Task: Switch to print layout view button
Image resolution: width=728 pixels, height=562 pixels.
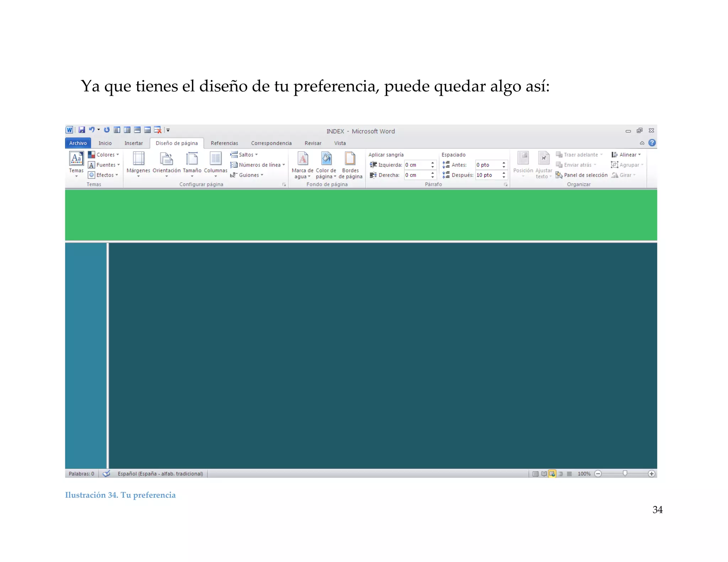Action: pos(535,474)
